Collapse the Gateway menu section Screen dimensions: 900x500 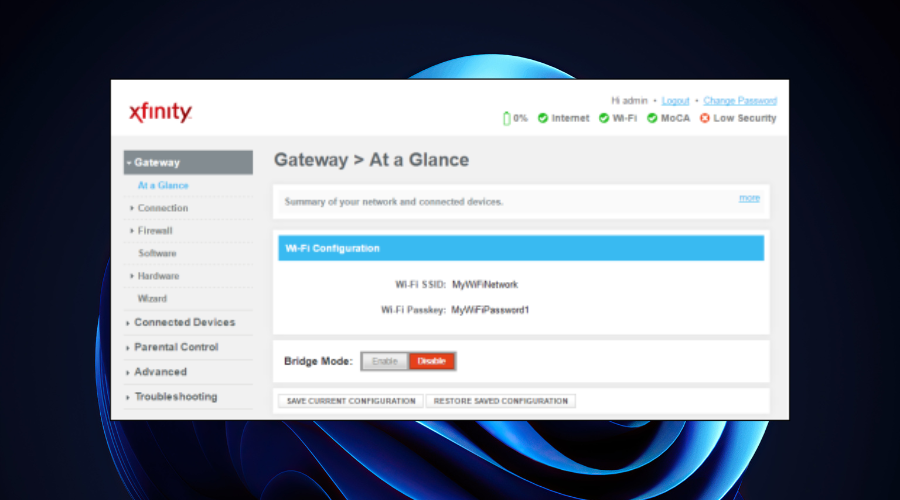[188, 162]
